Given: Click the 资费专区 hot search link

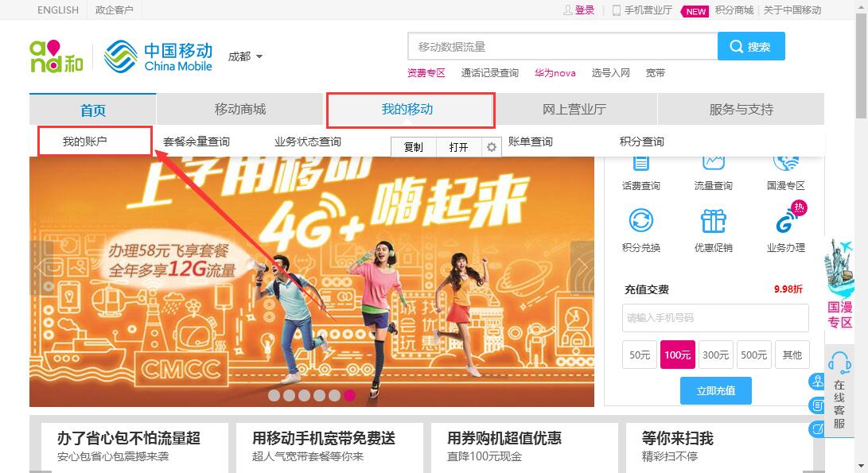Looking at the screenshot, I should click(426, 73).
